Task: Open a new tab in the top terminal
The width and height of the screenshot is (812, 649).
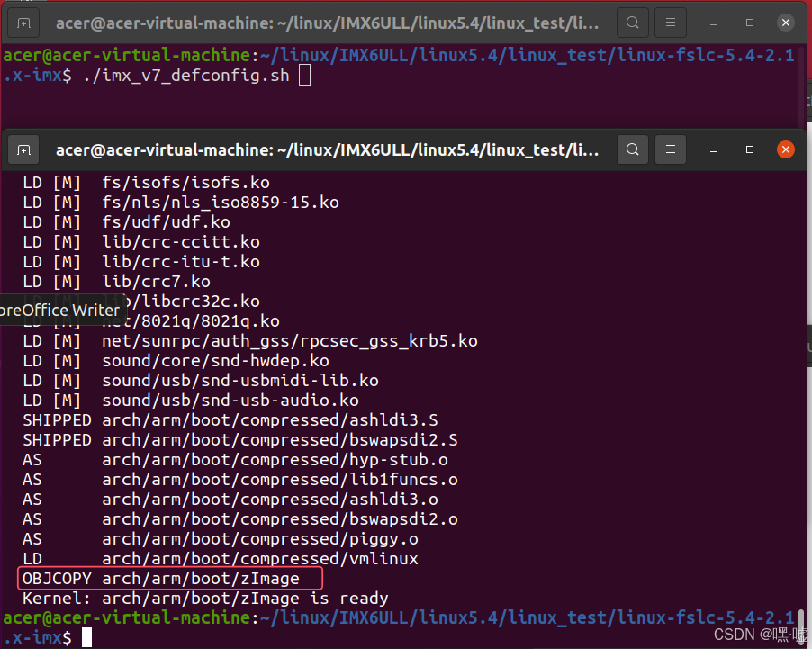Action: (23, 22)
